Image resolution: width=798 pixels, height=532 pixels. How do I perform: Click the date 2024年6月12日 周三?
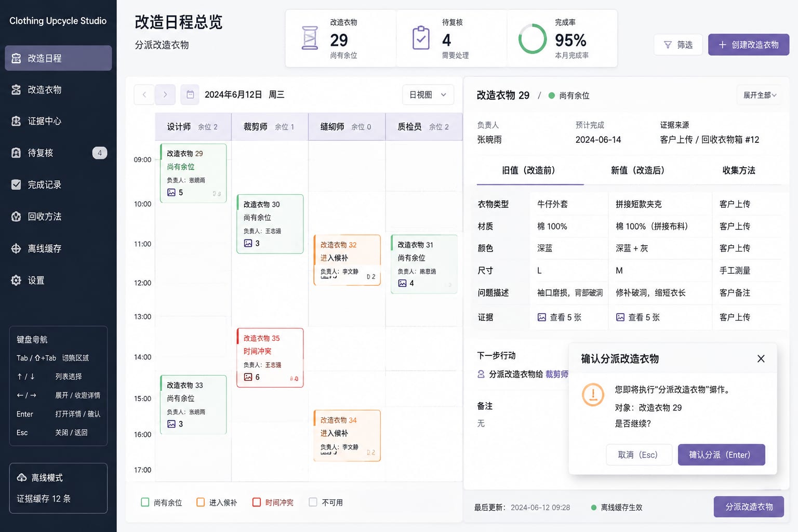coord(244,95)
